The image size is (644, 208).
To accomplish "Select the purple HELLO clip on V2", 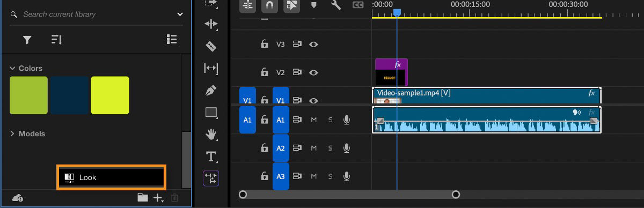I will tap(391, 72).
